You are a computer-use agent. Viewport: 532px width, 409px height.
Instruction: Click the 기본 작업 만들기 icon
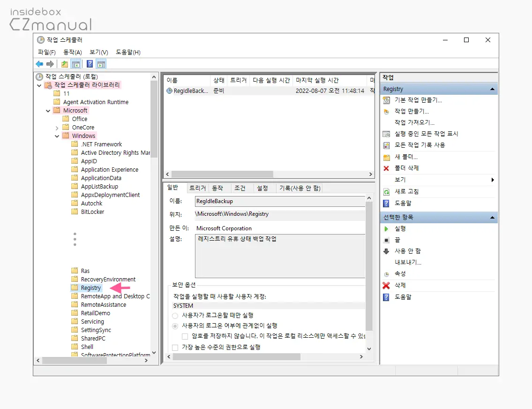tap(386, 100)
